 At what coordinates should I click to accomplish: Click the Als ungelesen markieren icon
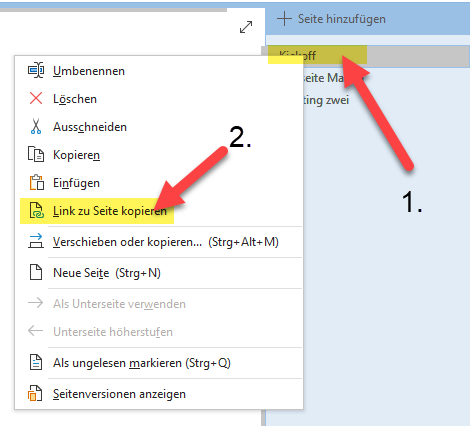pyautogui.click(x=36, y=362)
